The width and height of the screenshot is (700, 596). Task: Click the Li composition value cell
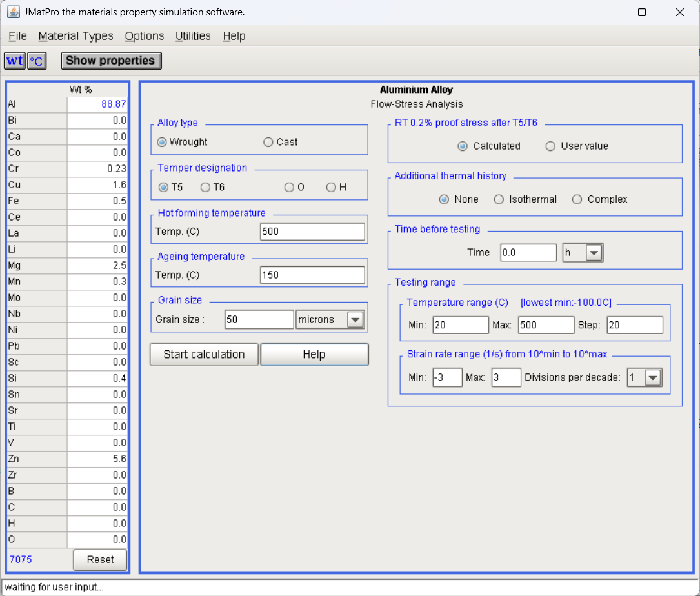[97, 250]
